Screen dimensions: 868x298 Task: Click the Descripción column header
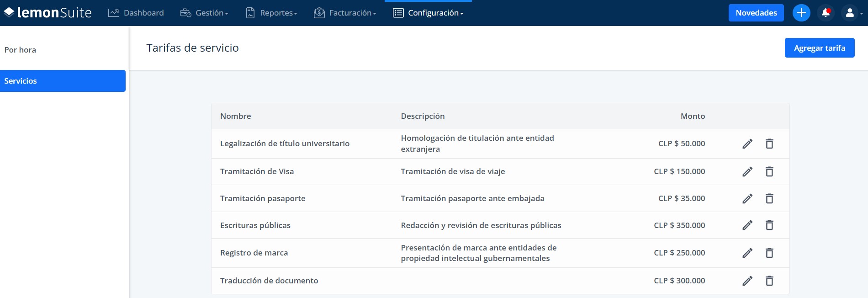click(423, 116)
